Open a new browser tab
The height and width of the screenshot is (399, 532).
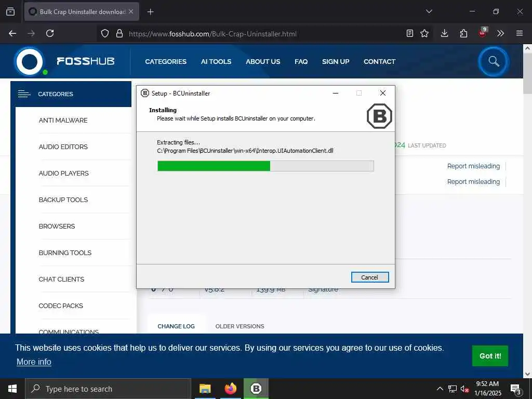150,12
